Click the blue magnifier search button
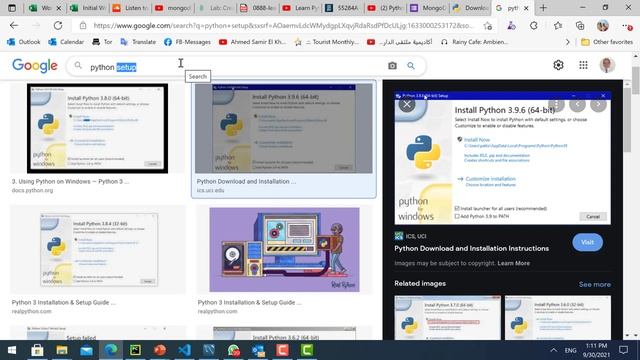 point(411,66)
